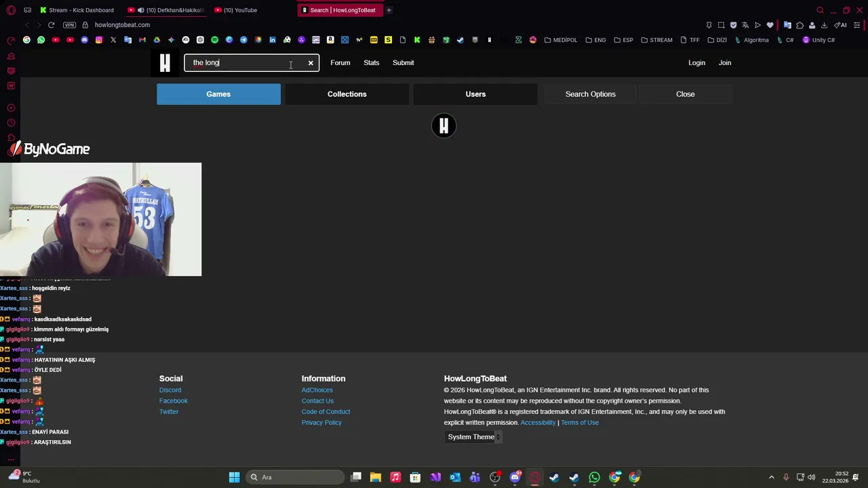Open the ESP bookmarks folder
This screenshot has height=488, width=868.
623,40
